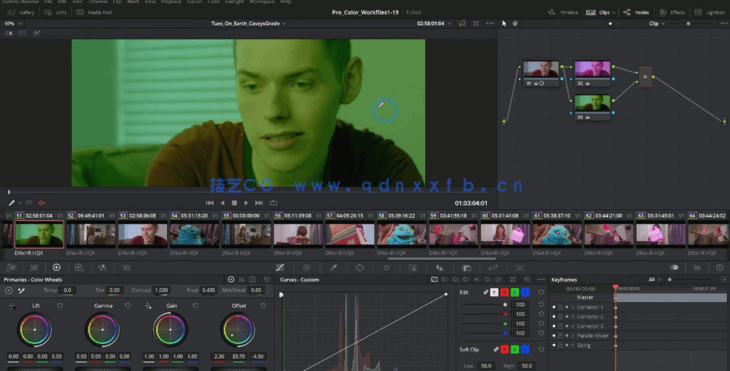Viewport: 730px width, 371px height.
Task: Open the Scopes panel icon
Action: [697, 268]
